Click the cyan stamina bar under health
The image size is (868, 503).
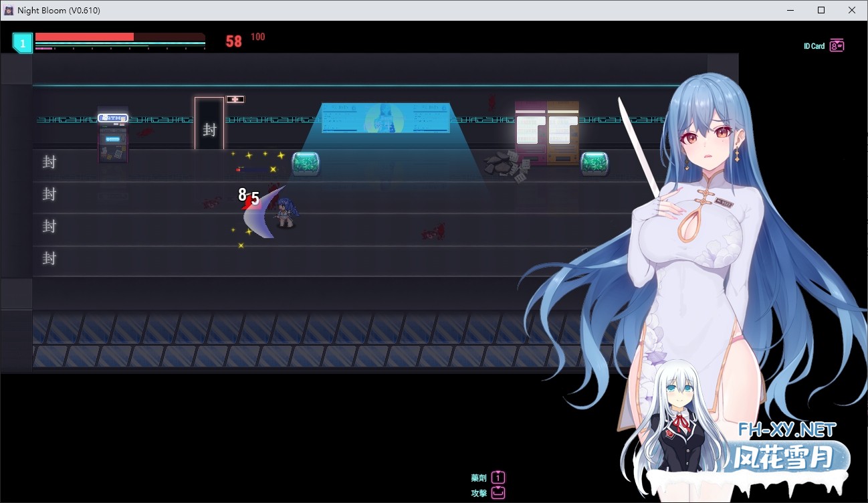(120, 44)
